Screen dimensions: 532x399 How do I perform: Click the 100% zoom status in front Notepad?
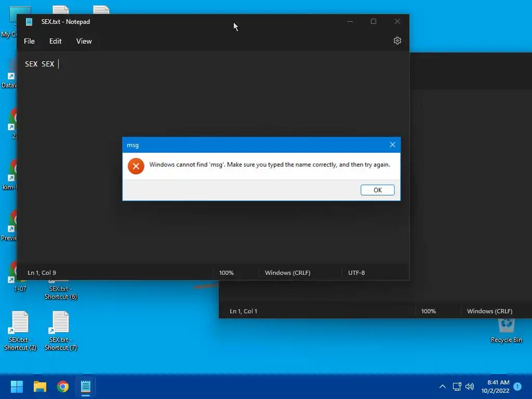coord(227,273)
